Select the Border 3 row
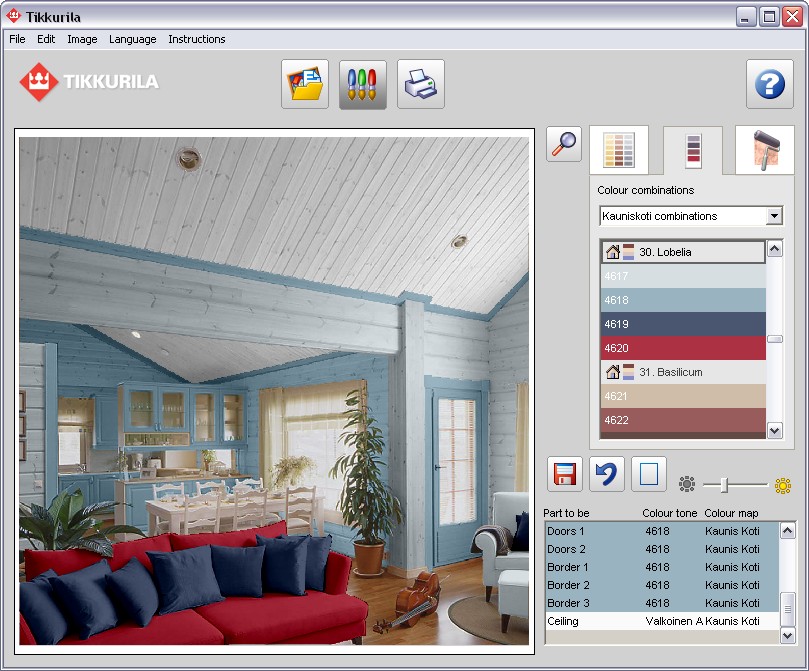Image resolution: width=809 pixels, height=671 pixels. pos(662,603)
